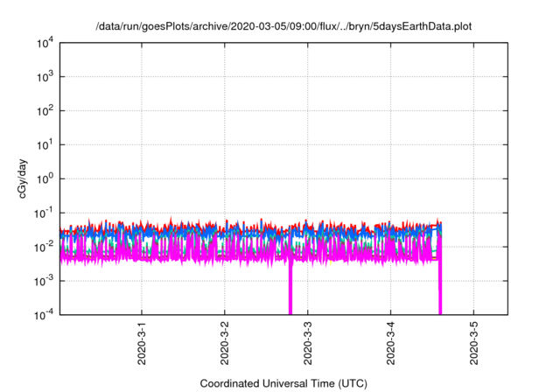The width and height of the screenshot is (560, 392).
Task: Select the 2020-3-3 date tick label
Action: (307, 343)
